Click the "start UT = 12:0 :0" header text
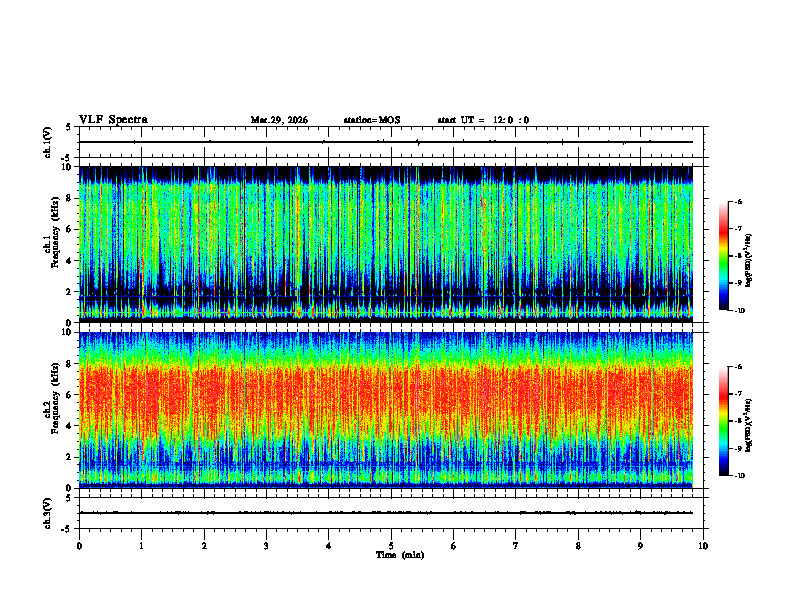 [483, 120]
